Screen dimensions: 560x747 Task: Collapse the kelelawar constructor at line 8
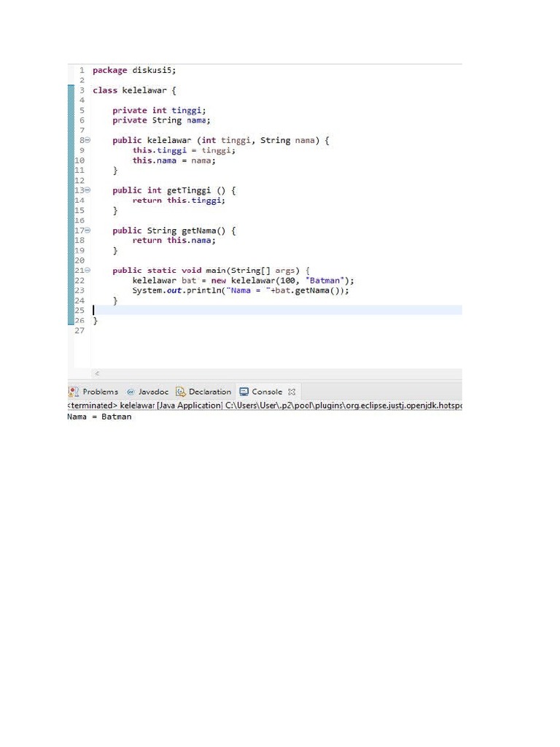(88, 140)
